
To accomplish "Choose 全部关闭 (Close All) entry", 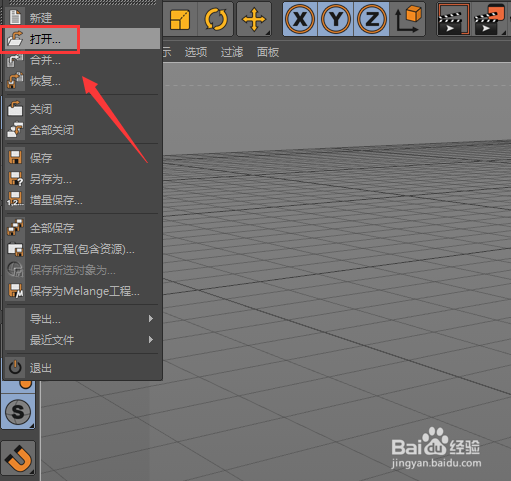I will pyautogui.click(x=82, y=130).
